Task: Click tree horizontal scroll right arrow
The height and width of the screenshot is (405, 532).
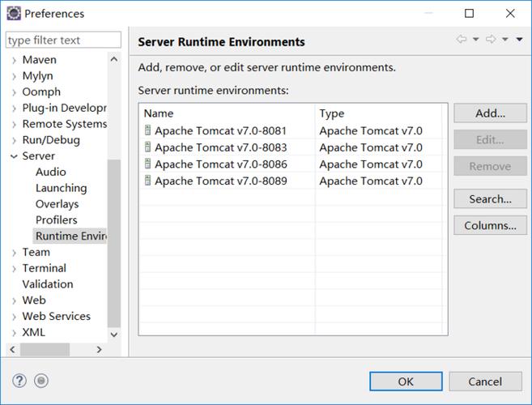Action: [x=99, y=349]
